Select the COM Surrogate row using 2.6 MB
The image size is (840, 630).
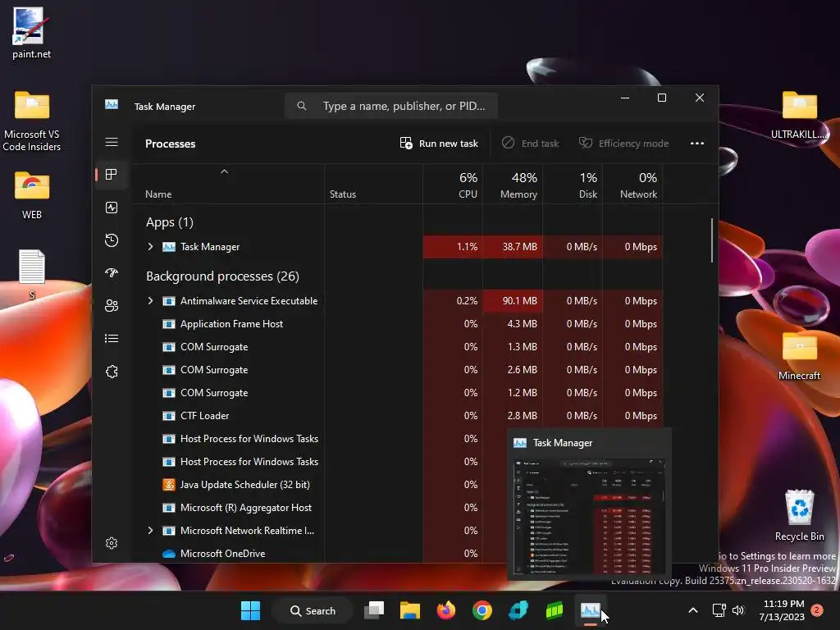[x=398, y=370]
